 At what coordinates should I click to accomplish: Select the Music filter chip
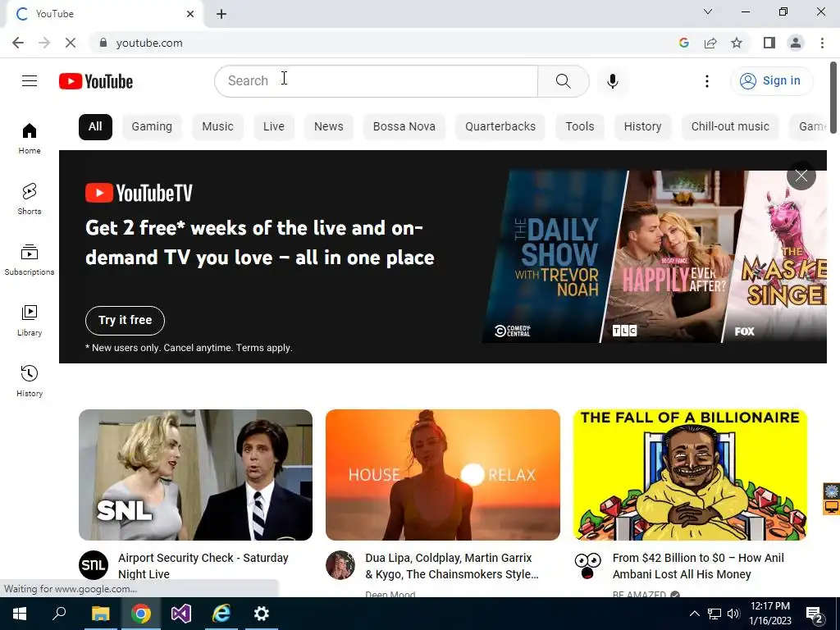(217, 127)
